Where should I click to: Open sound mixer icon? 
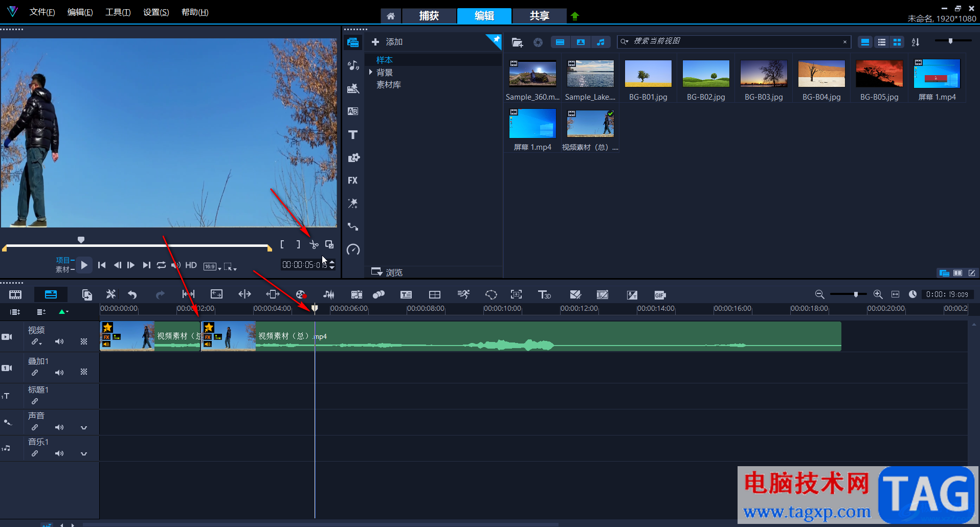[328, 294]
